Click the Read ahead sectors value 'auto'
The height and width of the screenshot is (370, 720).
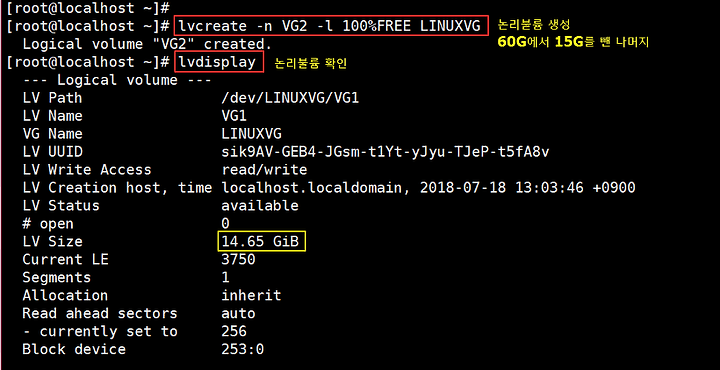tap(238, 314)
